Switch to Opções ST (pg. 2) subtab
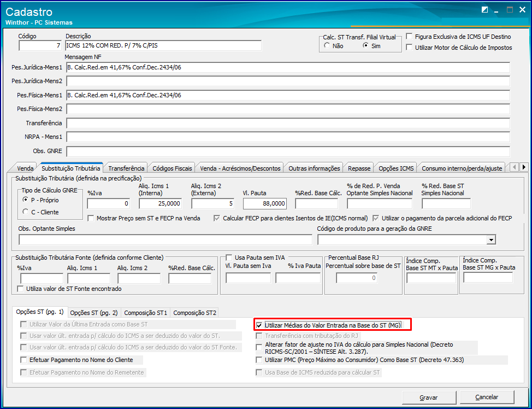The image size is (532, 409). tap(93, 313)
